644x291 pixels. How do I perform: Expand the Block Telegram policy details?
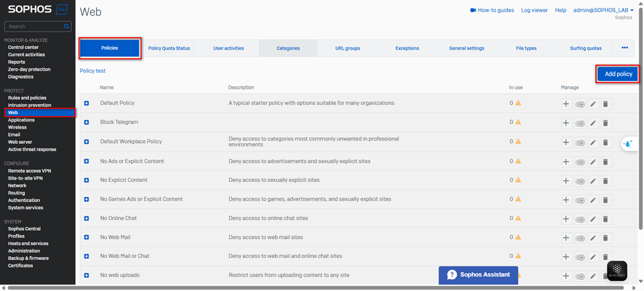pyautogui.click(x=87, y=123)
